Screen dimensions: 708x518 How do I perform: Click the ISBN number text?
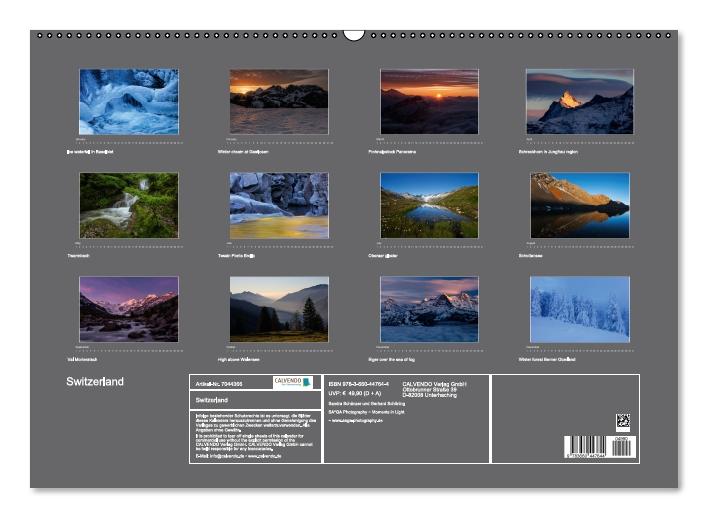pos(359,384)
